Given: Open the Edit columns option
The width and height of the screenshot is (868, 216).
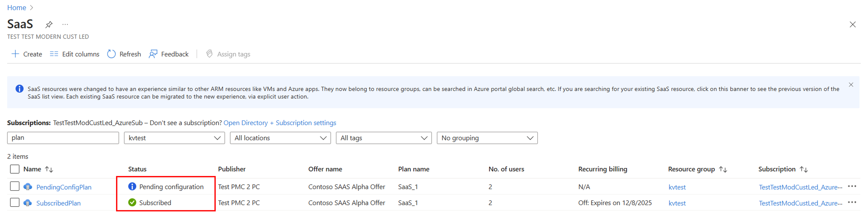Looking at the screenshot, I should [75, 54].
